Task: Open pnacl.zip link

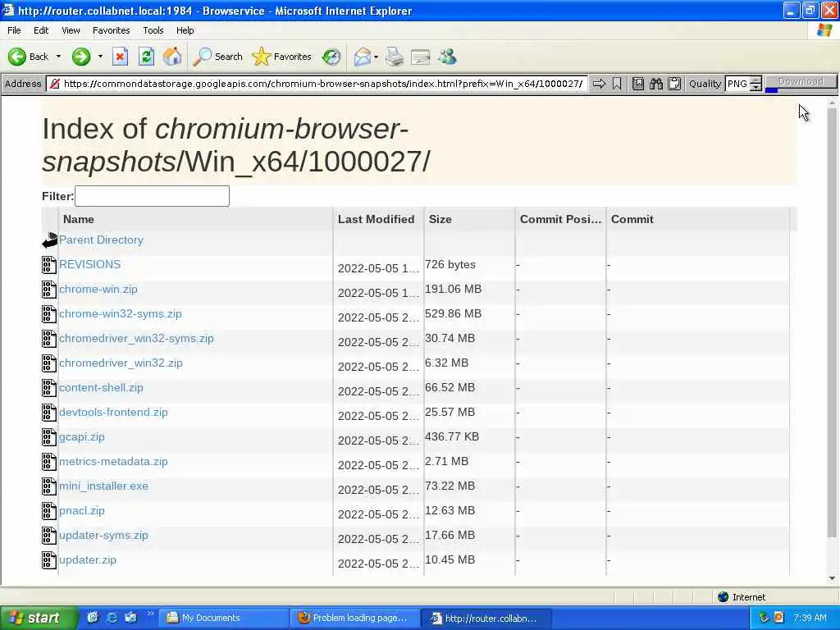Action: coord(82,511)
